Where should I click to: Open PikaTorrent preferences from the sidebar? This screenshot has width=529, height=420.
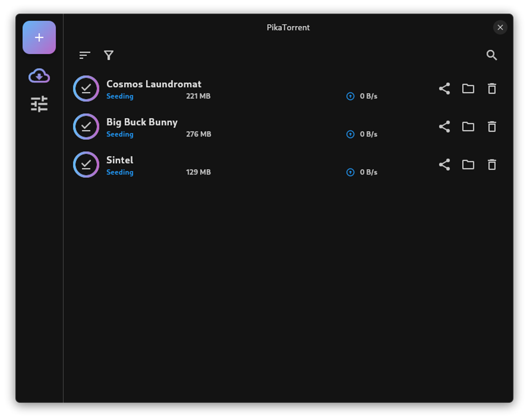tap(39, 105)
